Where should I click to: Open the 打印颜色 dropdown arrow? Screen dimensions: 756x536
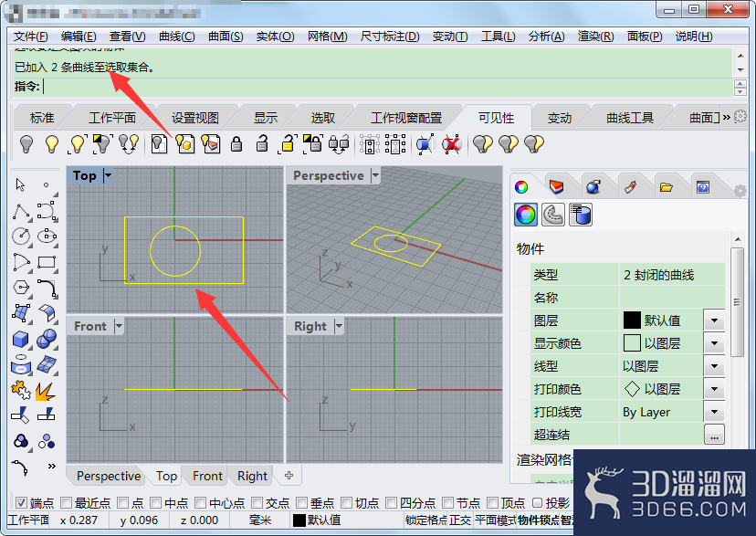tap(714, 389)
